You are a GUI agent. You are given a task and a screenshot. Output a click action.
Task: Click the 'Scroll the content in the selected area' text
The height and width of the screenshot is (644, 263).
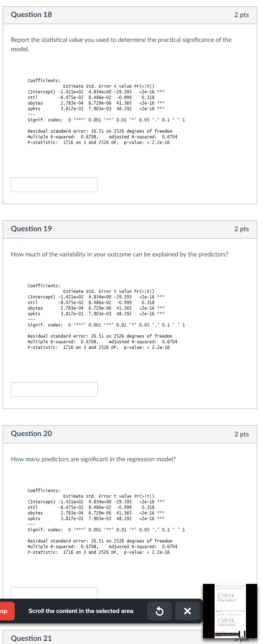81,611
